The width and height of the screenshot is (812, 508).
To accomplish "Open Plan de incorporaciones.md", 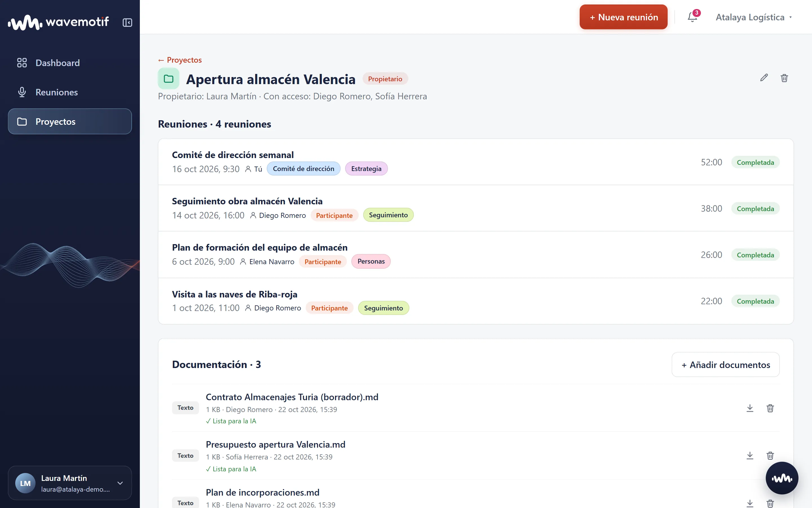I will click(262, 492).
